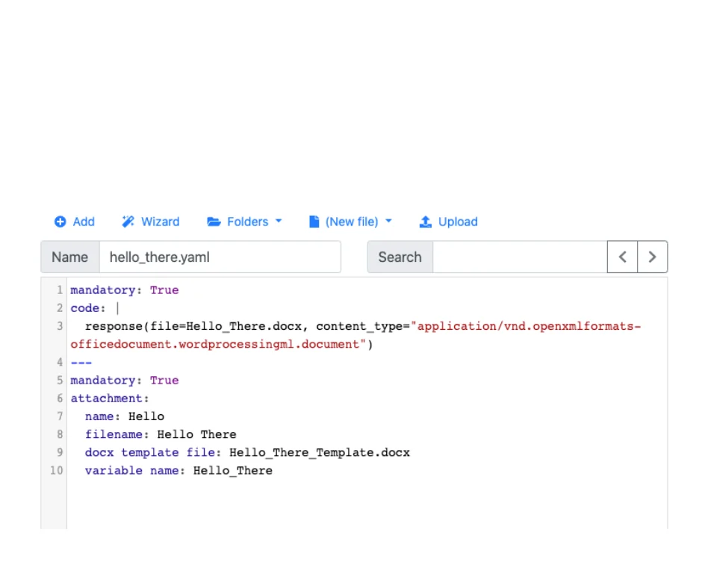Click line number 3 in editor gutter
The width and height of the screenshot is (702, 588).
click(x=60, y=326)
